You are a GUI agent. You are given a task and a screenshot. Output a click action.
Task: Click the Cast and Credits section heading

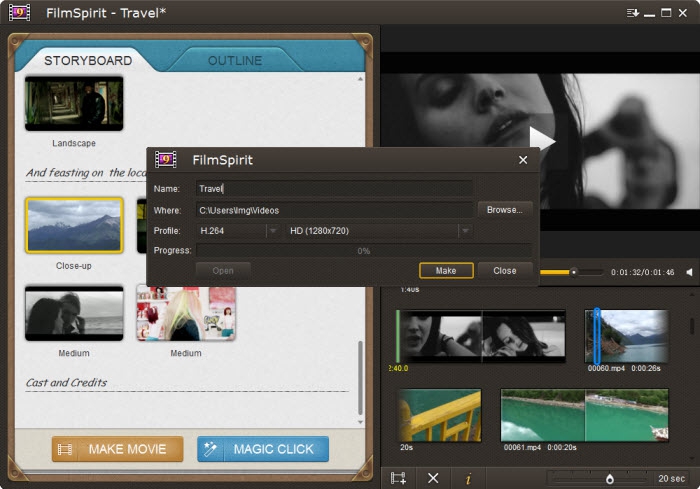[x=66, y=383]
